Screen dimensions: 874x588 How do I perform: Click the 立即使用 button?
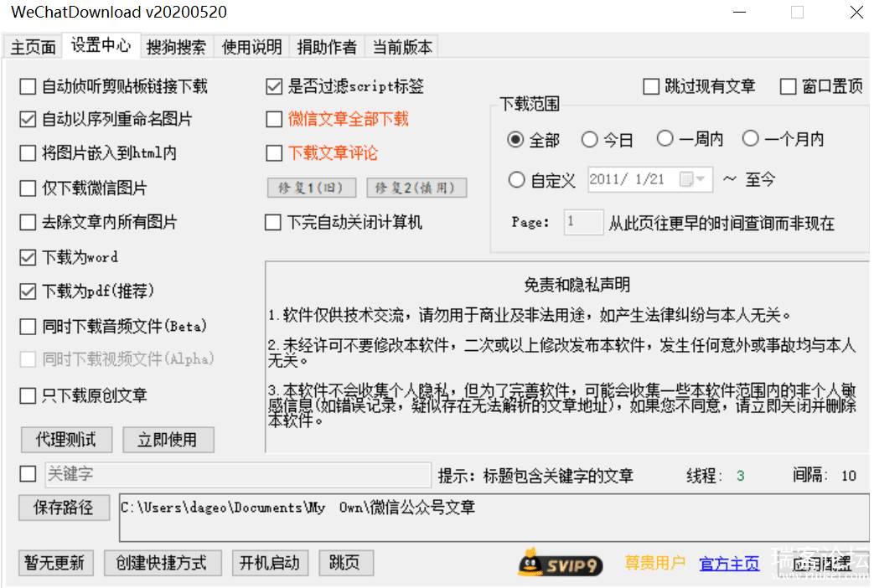168,440
